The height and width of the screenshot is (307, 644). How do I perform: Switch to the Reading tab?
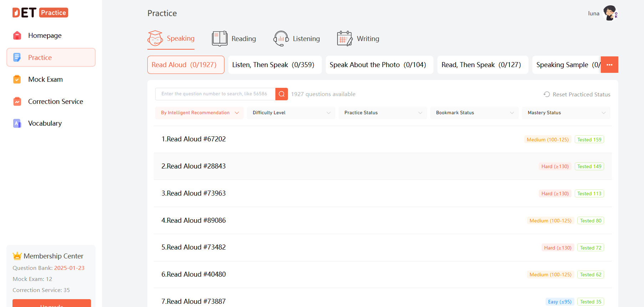tap(234, 39)
